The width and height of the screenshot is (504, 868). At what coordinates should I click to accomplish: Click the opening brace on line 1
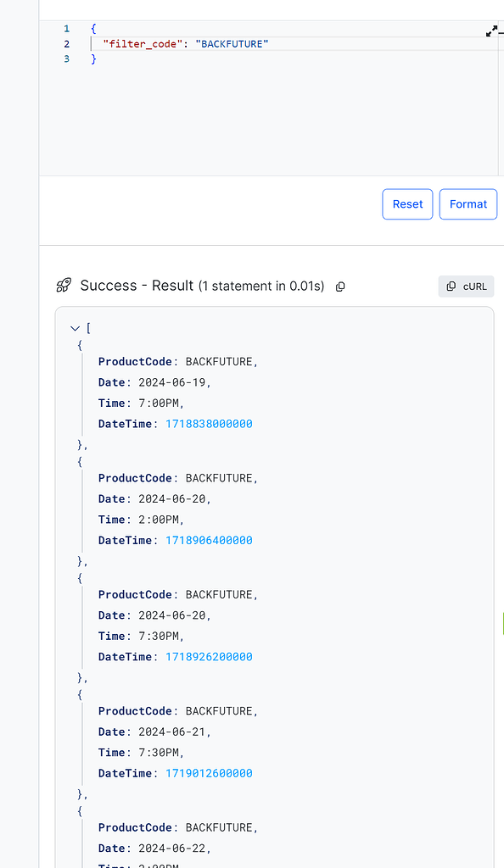[x=93, y=28]
